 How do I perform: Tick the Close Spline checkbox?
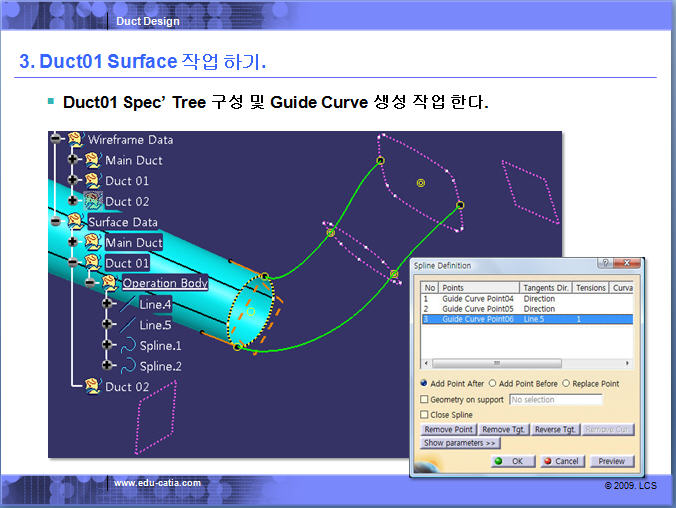point(425,414)
